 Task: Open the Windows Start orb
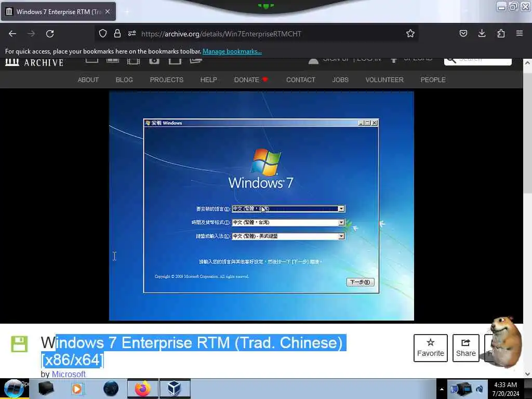14,389
